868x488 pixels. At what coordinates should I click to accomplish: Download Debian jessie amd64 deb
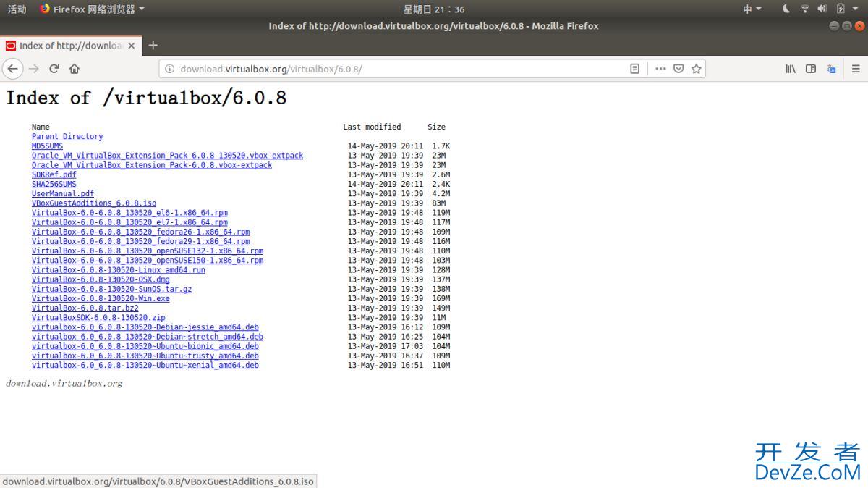[145, 327]
